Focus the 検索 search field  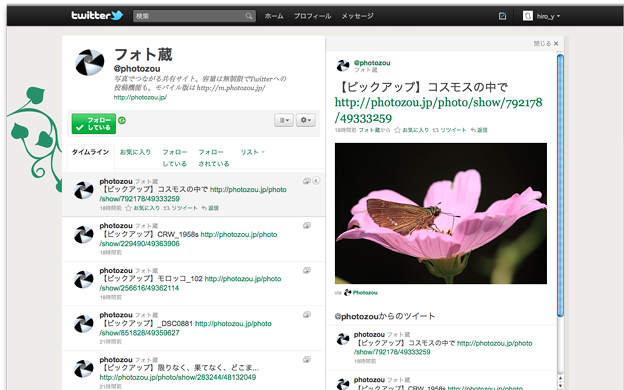194,16
